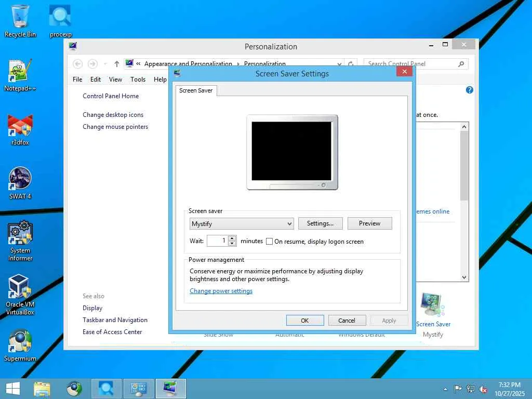Refresh the Personalization window address bar
The height and width of the screenshot is (399, 532).
pos(351,64)
